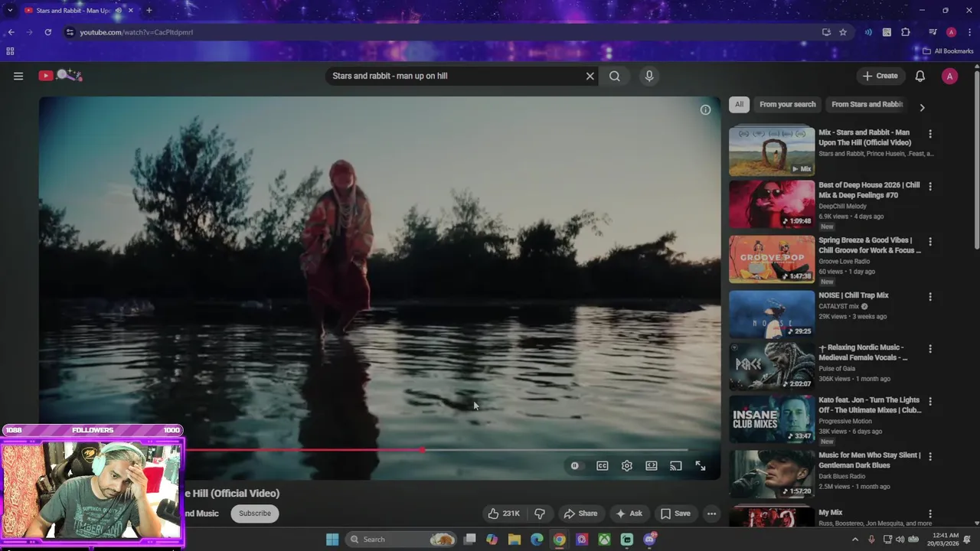Viewport: 980px width, 551px height.
Task: Open Microsoft Edge from the taskbar
Action: tap(537, 540)
